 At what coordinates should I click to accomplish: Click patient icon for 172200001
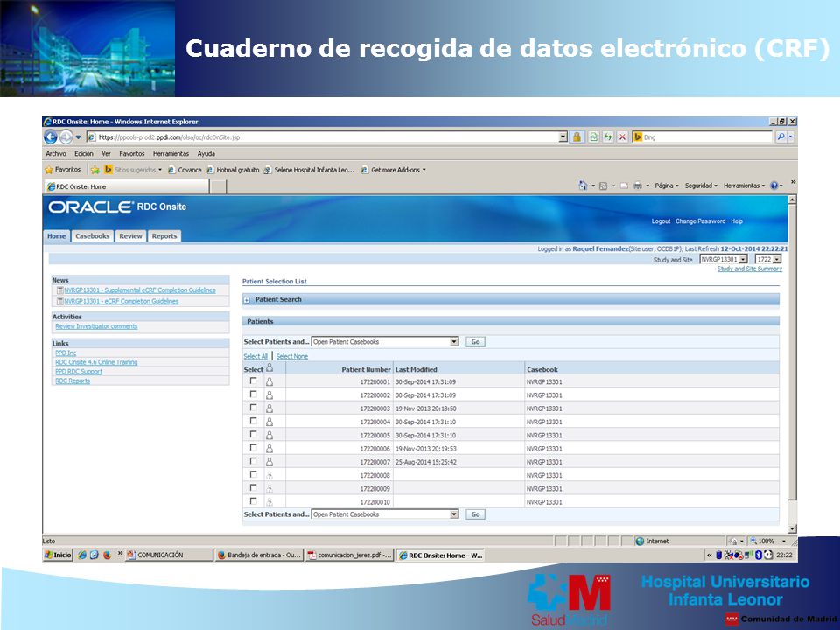click(x=269, y=382)
